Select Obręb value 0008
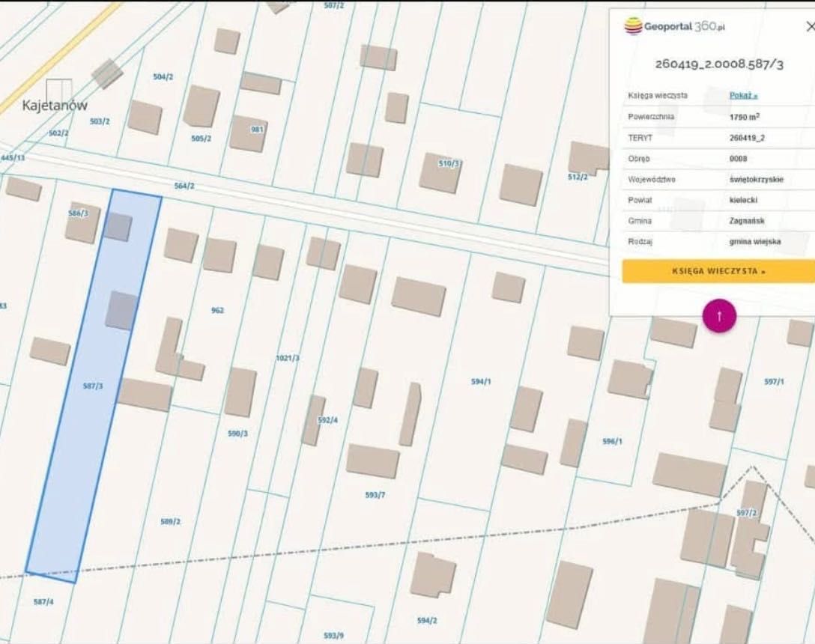 [x=738, y=159]
